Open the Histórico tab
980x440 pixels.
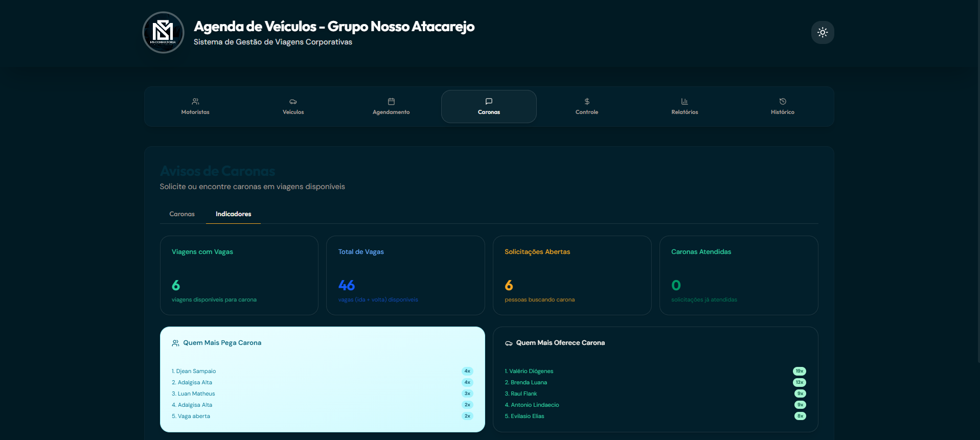pos(783,106)
